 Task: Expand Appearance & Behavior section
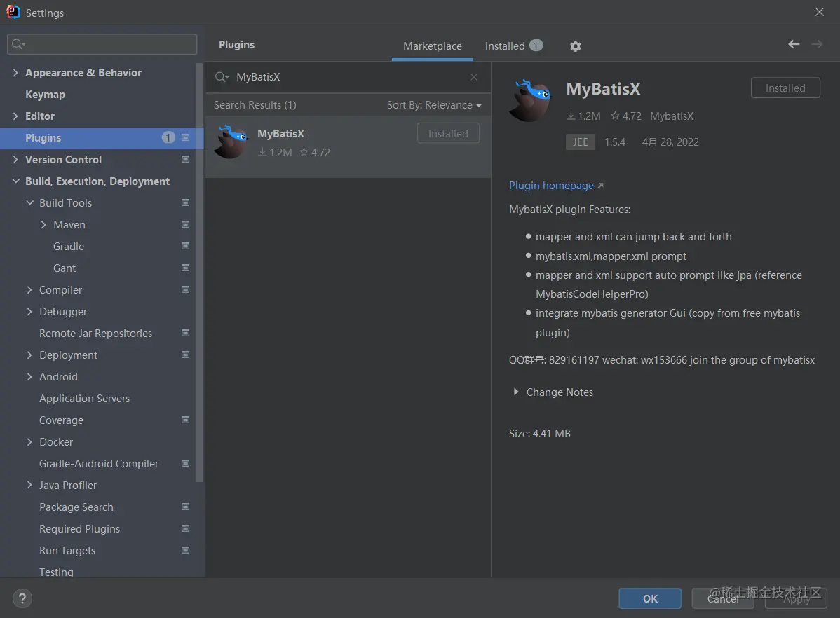tap(15, 72)
